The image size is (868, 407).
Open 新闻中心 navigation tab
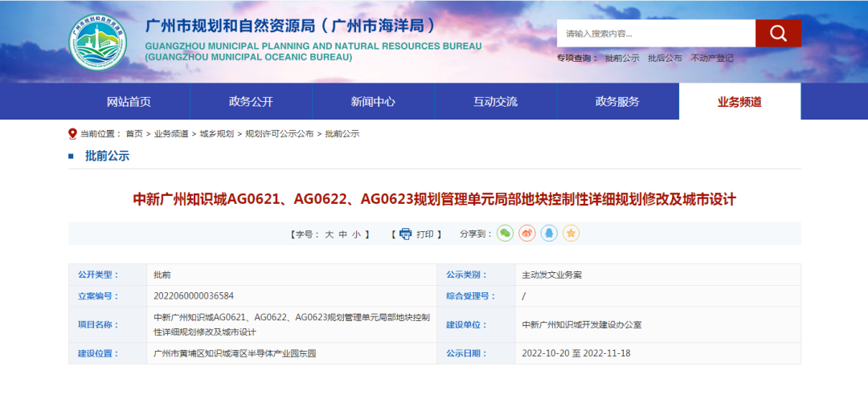[373, 102]
